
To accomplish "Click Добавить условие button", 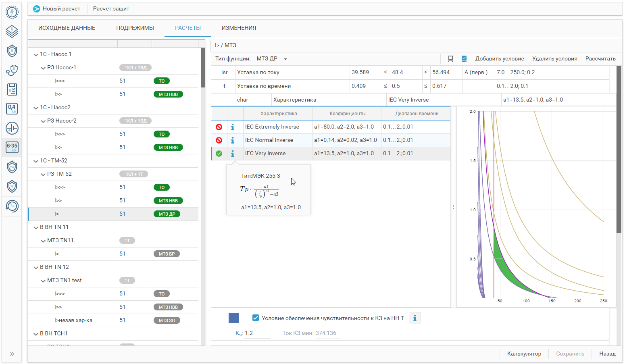I will pos(500,59).
